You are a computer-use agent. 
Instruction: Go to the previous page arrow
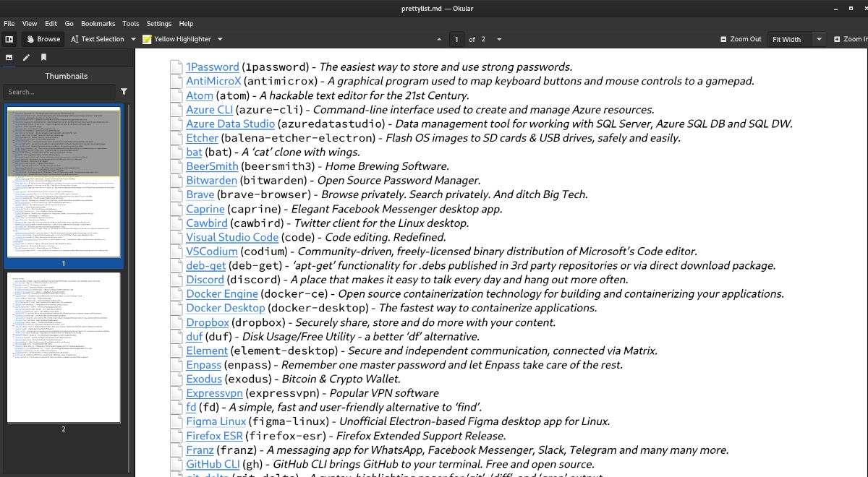439,39
